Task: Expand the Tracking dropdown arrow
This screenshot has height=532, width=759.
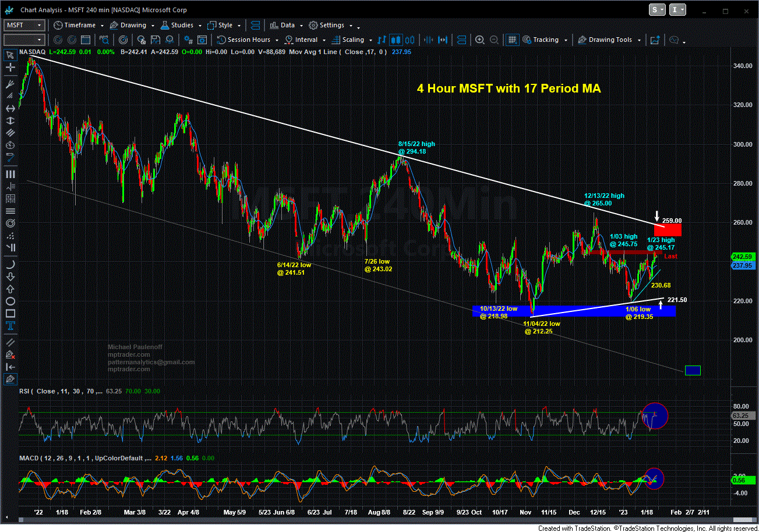Action: click(566, 41)
